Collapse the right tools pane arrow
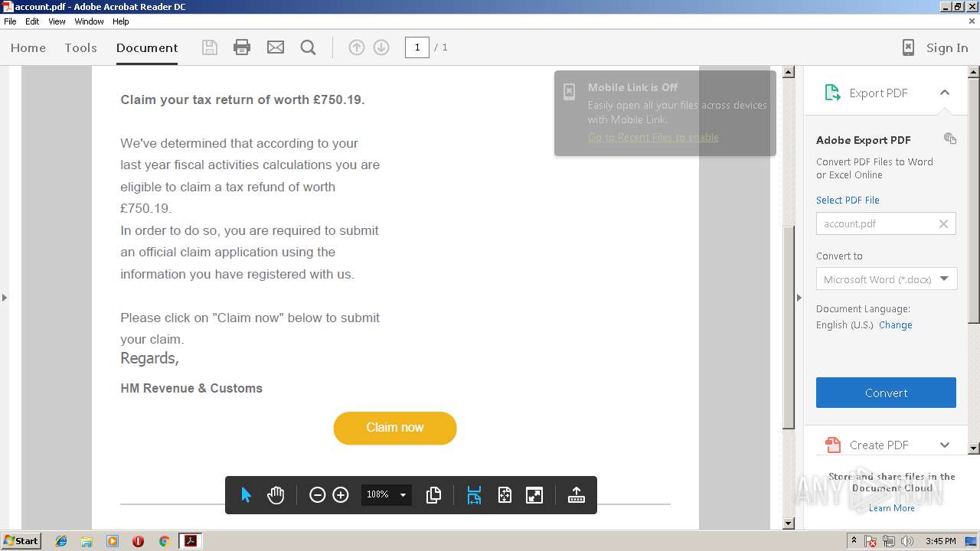 point(799,297)
